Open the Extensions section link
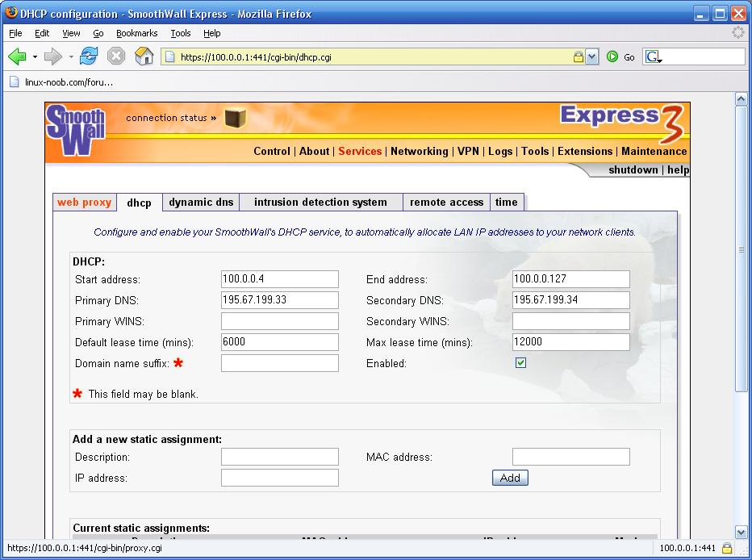Viewport: 752px width, 560px height. pos(585,151)
